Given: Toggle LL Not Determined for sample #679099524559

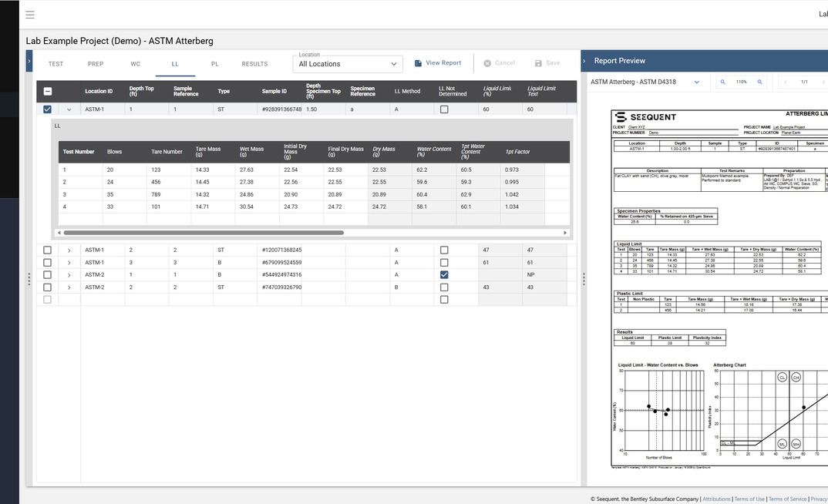Looking at the screenshot, I should click(x=444, y=262).
